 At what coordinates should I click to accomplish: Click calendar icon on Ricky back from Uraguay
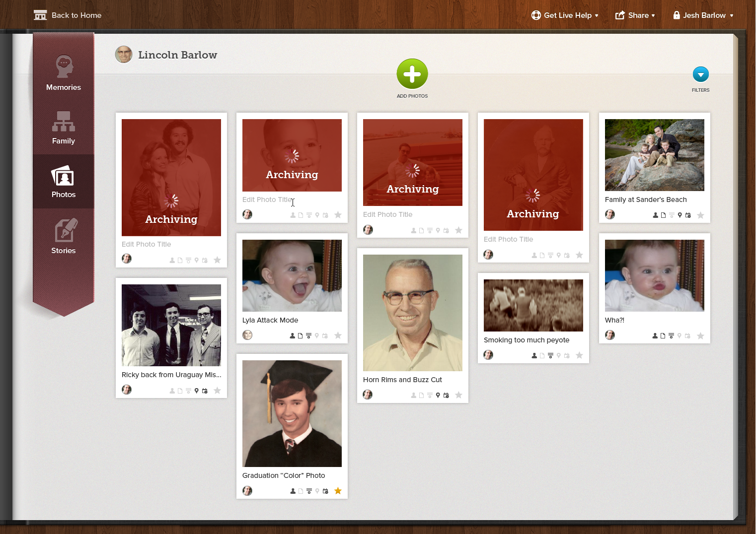[205, 391]
